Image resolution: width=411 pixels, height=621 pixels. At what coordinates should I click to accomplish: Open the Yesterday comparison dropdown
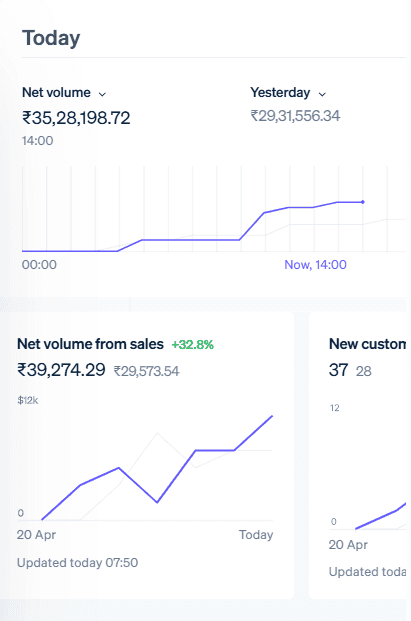[288, 93]
